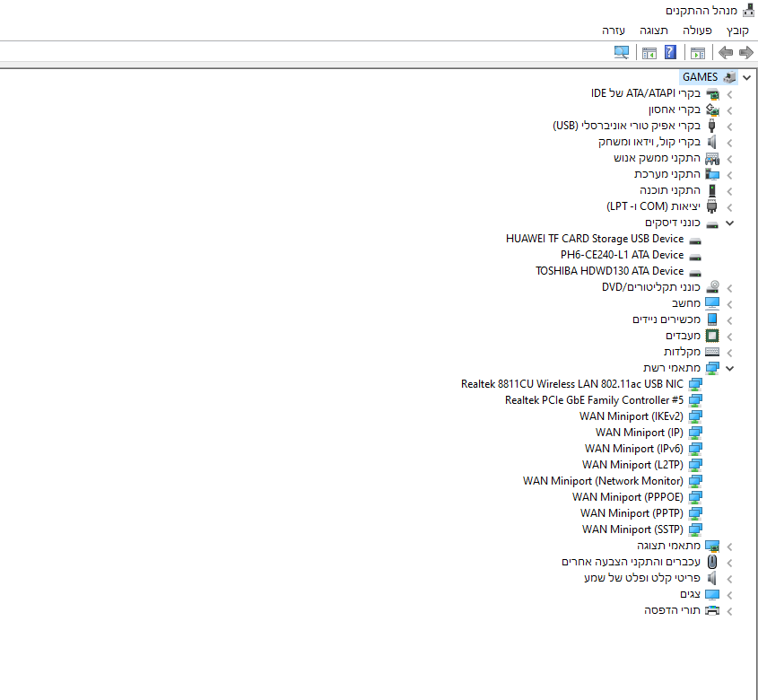
Task: Click the show/hide action pane toolbar icon
Action: click(x=649, y=53)
